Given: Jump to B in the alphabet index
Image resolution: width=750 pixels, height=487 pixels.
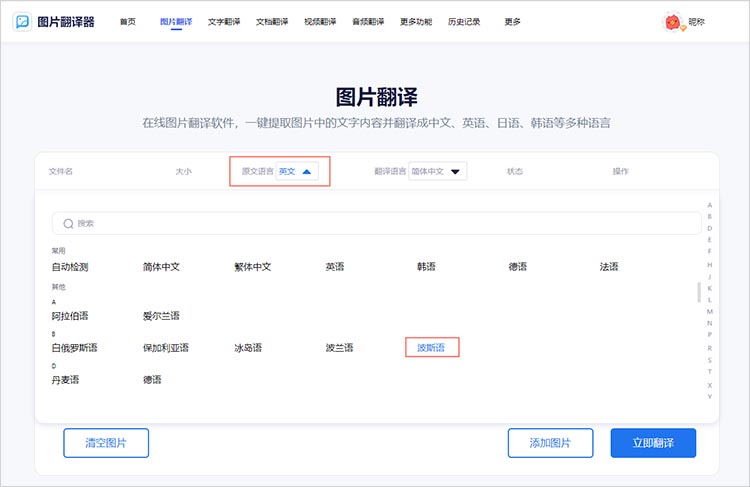Looking at the screenshot, I should pyautogui.click(x=710, y=216).
